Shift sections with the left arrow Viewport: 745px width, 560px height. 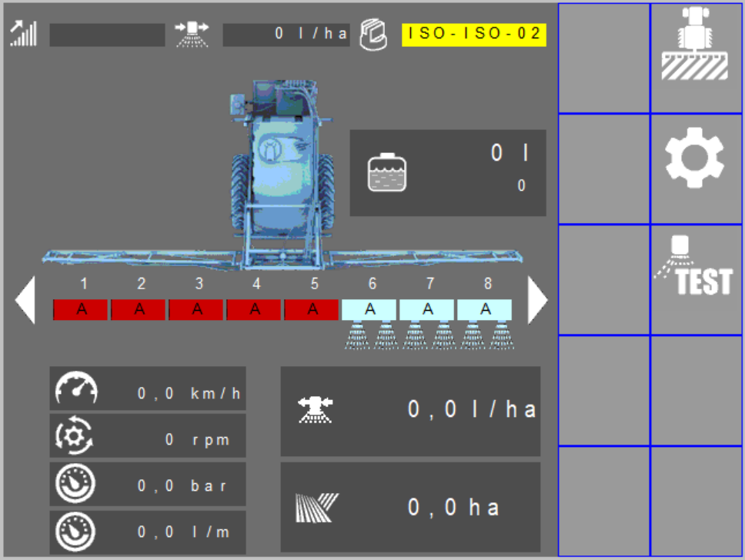pos(25,300)
